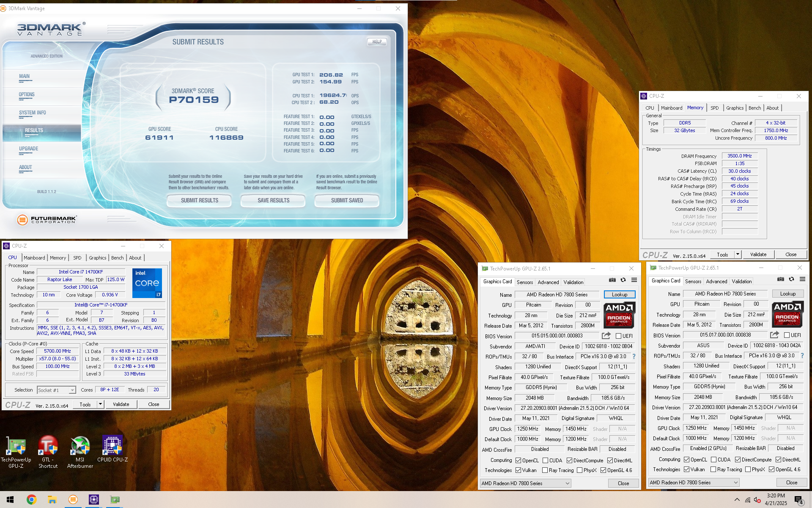This screenshot has width=812, height=508.
Task: Click SUBMIT RESULTS button in 3DMark
Action: pos(200,201)
